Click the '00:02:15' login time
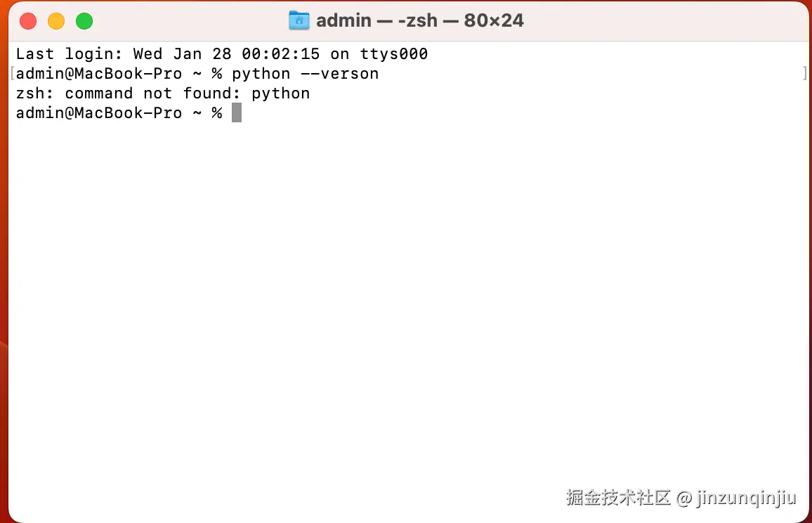812x523 pixels. tap(281, 54)
